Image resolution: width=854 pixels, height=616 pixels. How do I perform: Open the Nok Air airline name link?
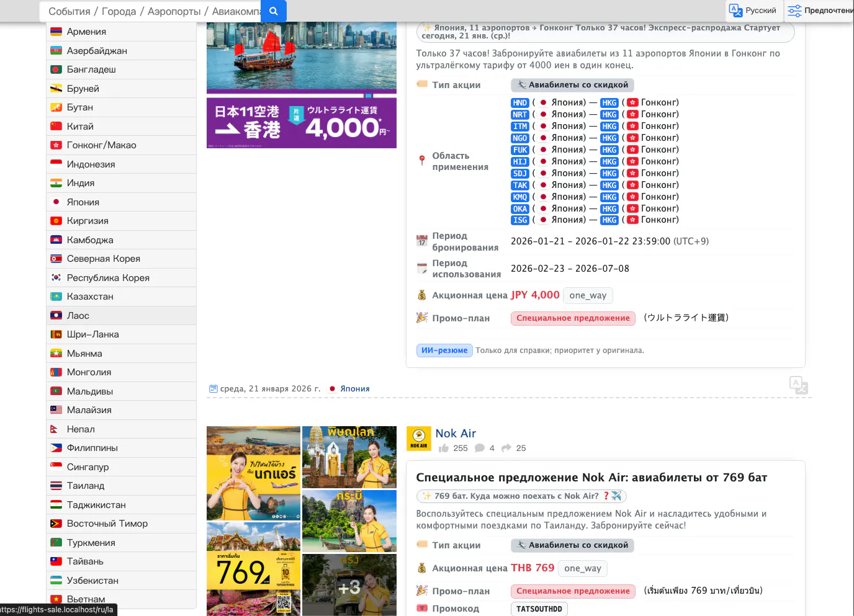[x=456, y=434]
